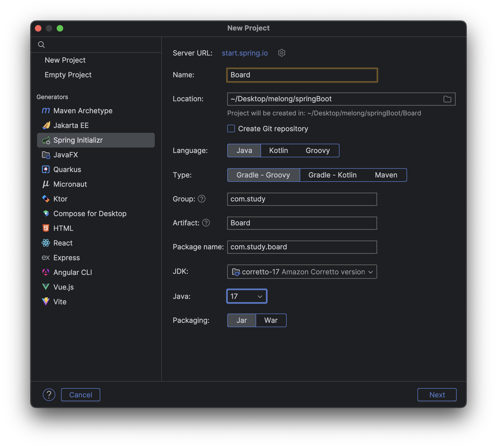Show help for the Group field
The image size is (497, 448).
tap(202, 199)
